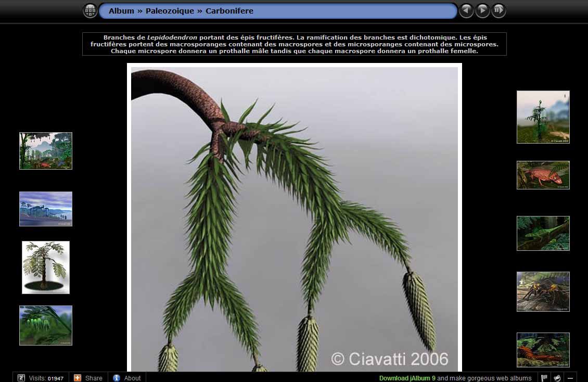Open the green lizard on branch thumbnail

point(543,233)
